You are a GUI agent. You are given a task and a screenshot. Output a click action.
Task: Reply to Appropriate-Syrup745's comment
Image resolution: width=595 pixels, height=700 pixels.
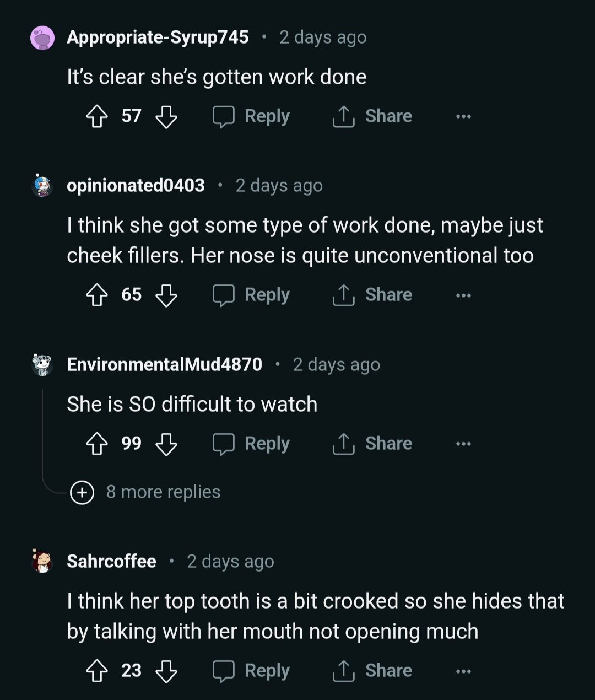pyautogui.click(x=252, y=117)
